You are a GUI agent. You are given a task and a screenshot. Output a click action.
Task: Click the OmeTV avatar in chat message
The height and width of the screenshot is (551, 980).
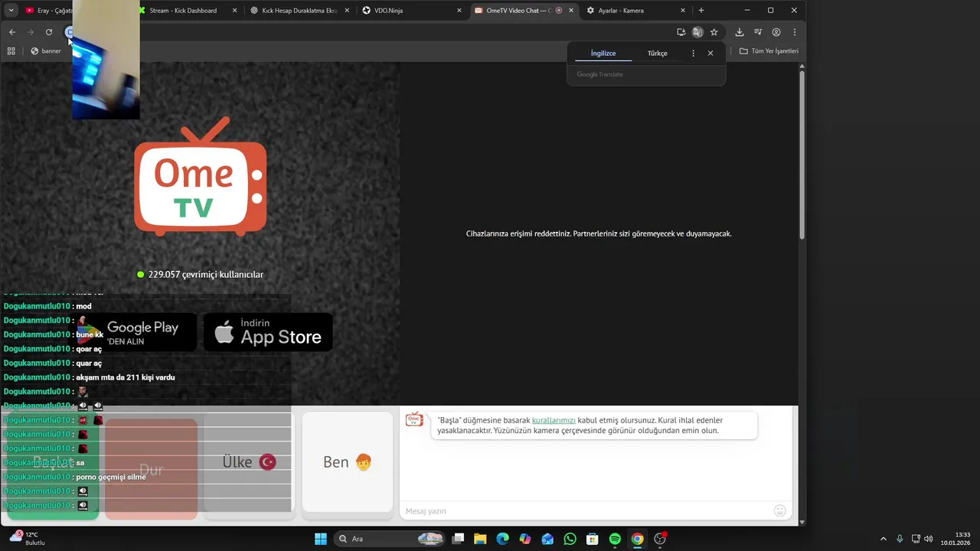pyautogui.click(x=414, y=419)
